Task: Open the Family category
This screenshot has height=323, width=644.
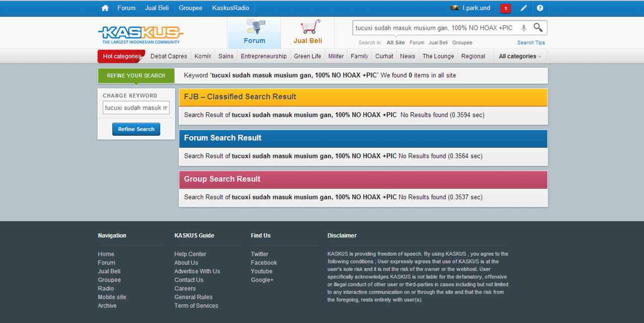Action: point(359,56)
